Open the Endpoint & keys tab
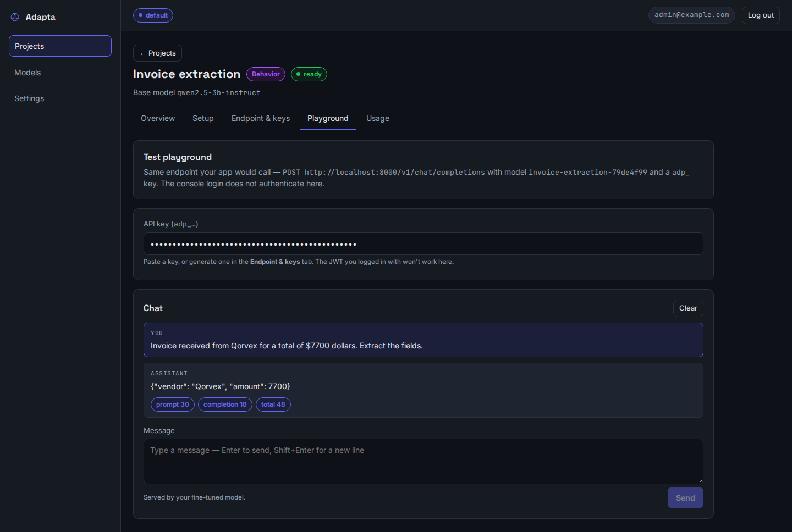This screenshot has width=792, height=532. [261, 118]
